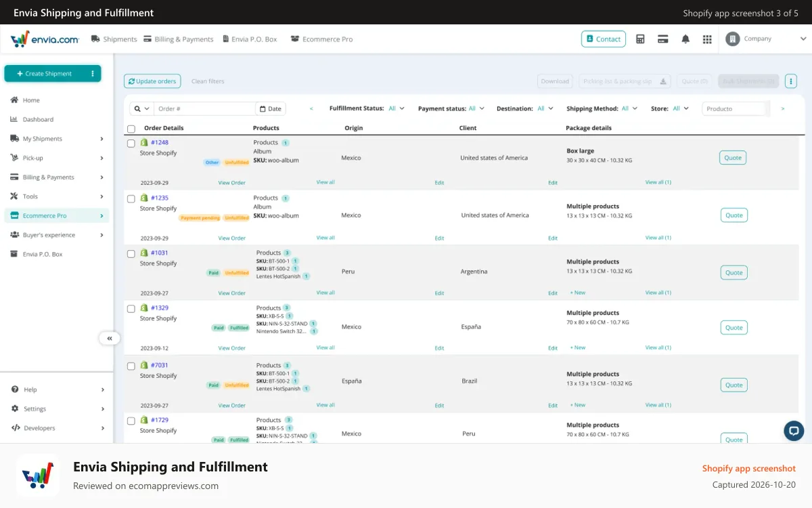Click Clean filters link
This screenshot has height=508, width=812.
(208, 81)
